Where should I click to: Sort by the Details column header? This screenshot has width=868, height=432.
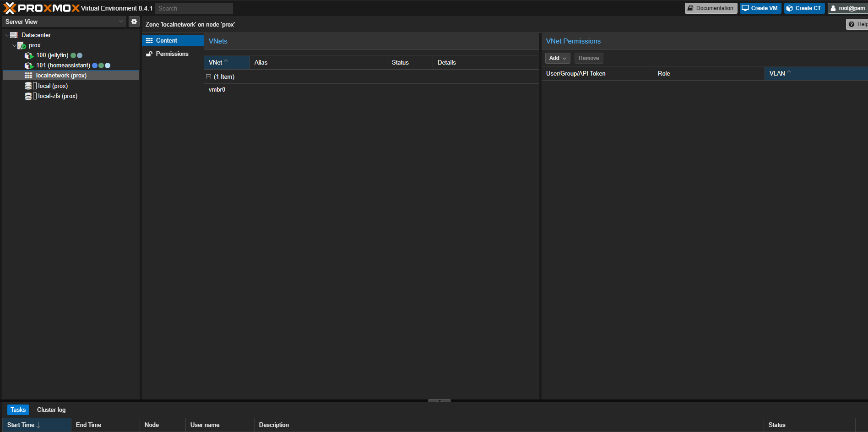(486, 63)
